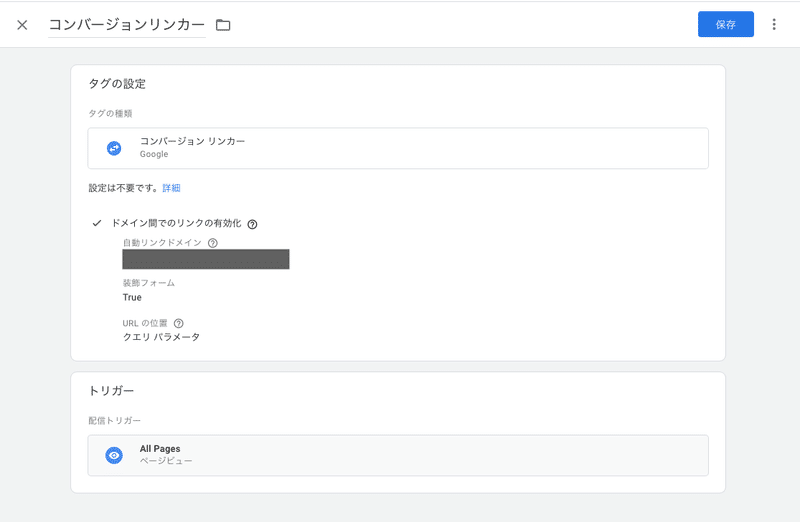Click the 配信トリガー label
Image resolution: width=800 pixels, height=522 pixels.
pyautogui.click(x=115, y=420)
